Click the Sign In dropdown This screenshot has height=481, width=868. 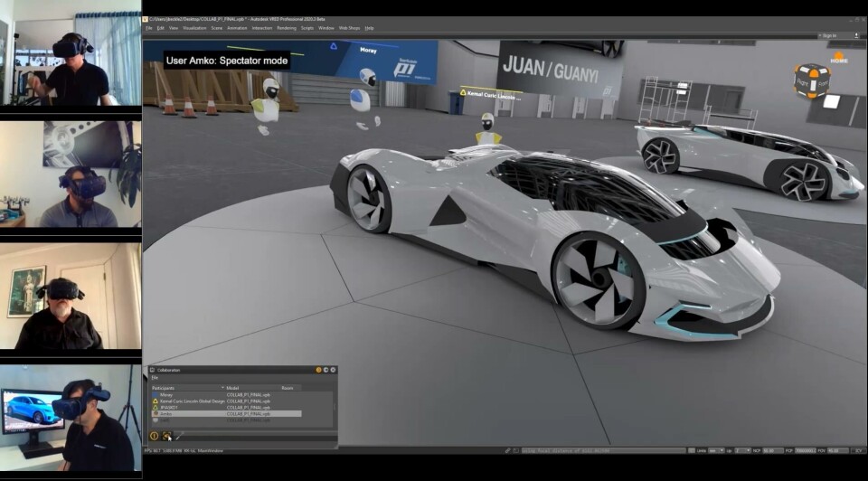tap(828, 35)
